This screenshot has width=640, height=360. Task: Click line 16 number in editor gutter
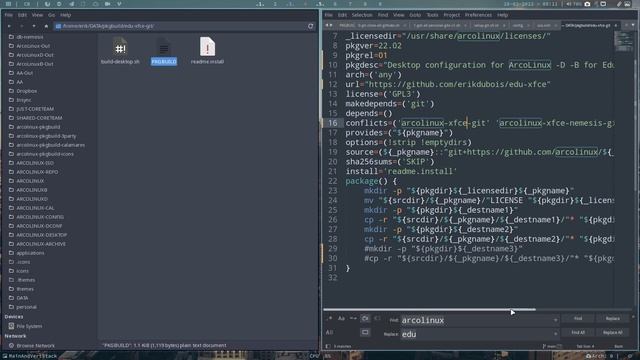tap(333, 123)
